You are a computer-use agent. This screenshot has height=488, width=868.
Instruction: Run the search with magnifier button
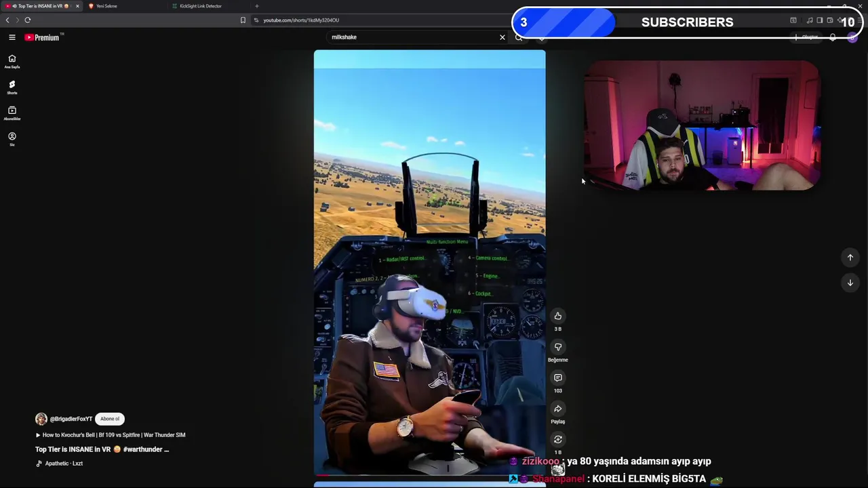point(519,37)
